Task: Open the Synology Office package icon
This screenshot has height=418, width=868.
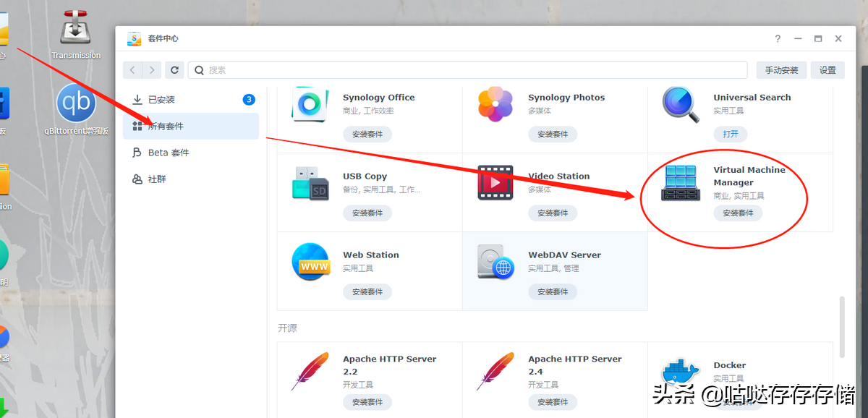Action: (x=310, y=105)
